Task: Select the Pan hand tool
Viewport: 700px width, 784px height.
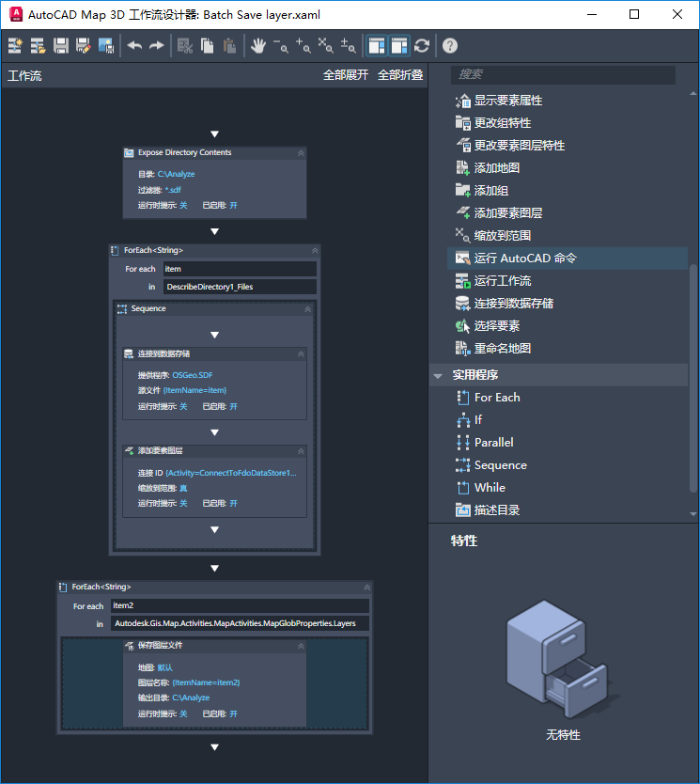Action: click(x=257, y=46)
